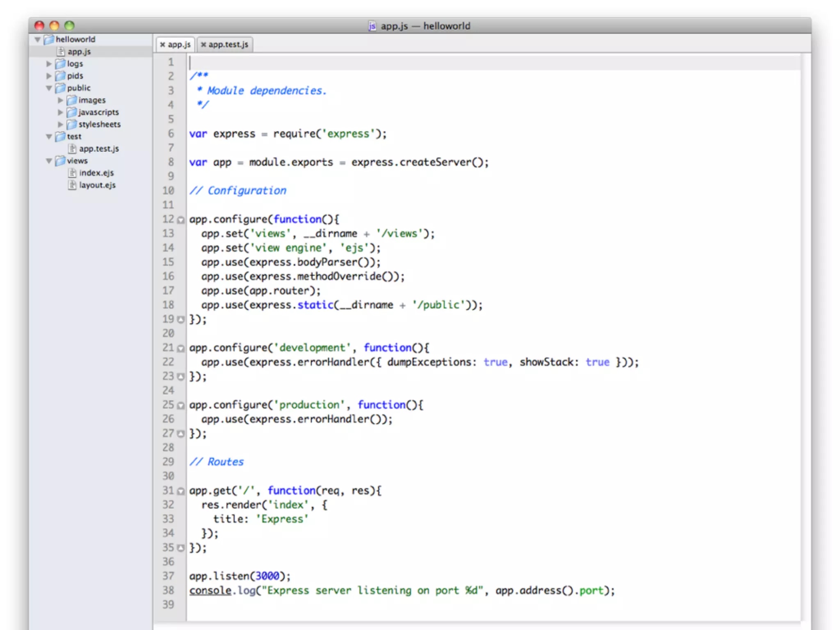This screenshot has width=840, height=630.
Task: Collapse the public folder
Action: point(49,88)
